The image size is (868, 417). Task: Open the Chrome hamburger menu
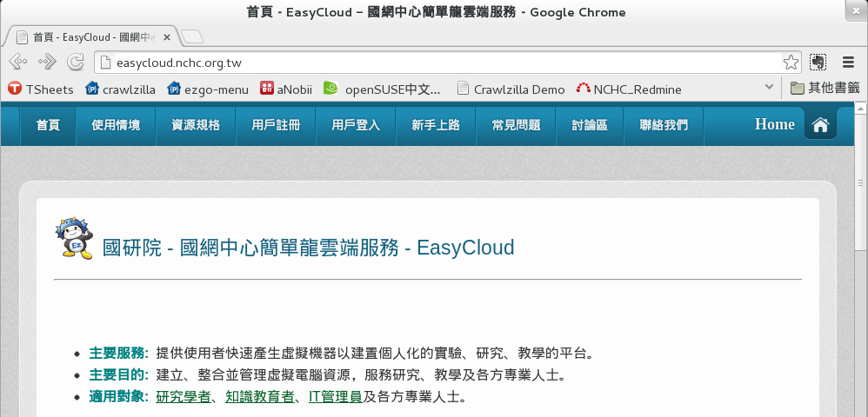[848, 62]
